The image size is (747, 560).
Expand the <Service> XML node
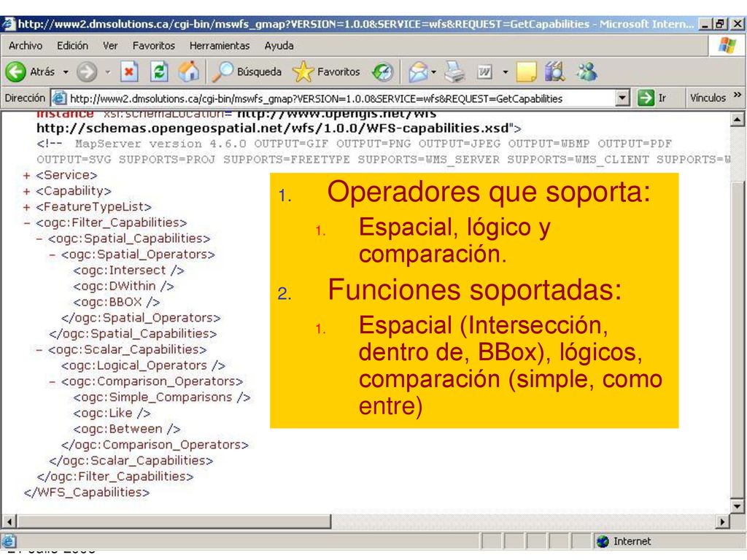[x=27, y=176]
